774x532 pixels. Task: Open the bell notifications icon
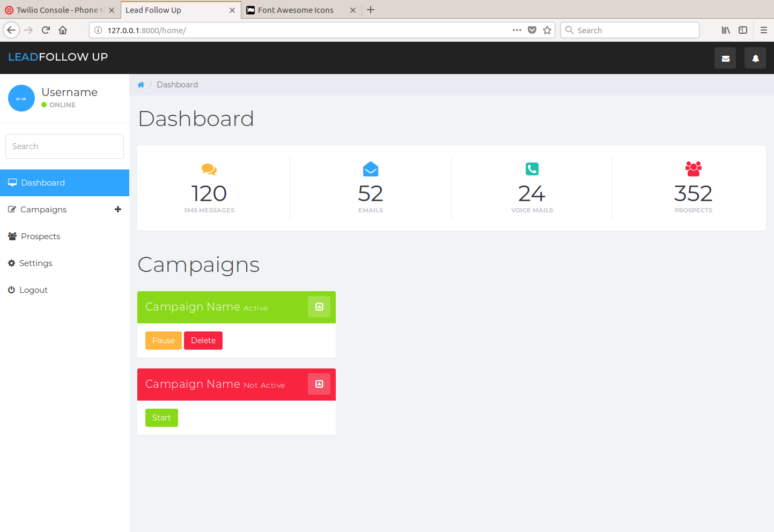click(755, 58)
